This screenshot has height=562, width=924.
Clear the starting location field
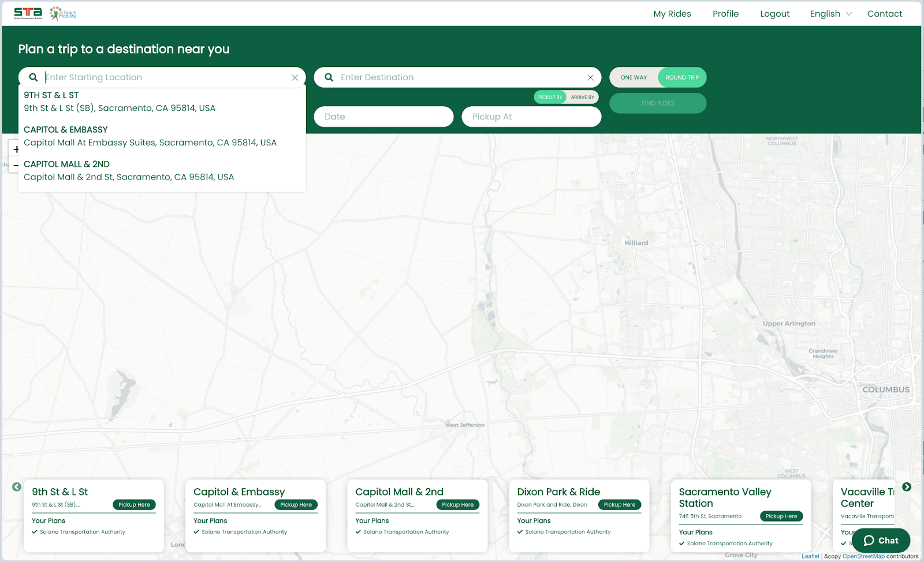(x=295, y=77)
